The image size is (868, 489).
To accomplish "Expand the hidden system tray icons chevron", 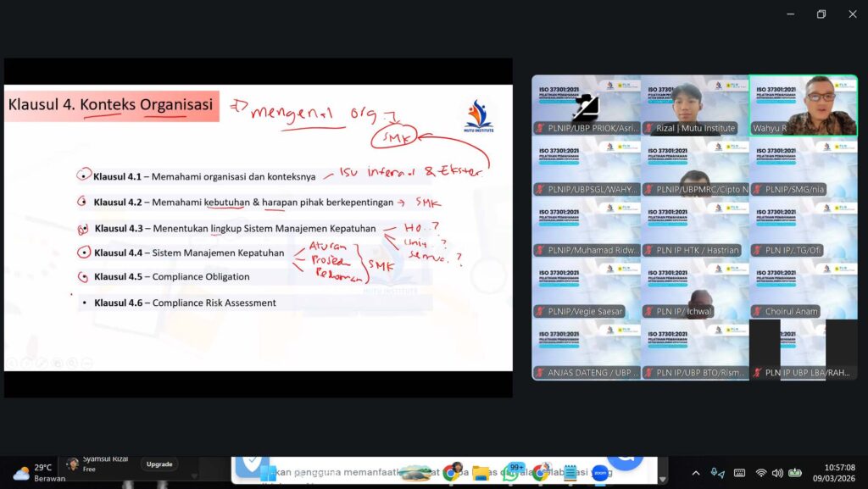I will pyautogui.click(x=696, y=473).
